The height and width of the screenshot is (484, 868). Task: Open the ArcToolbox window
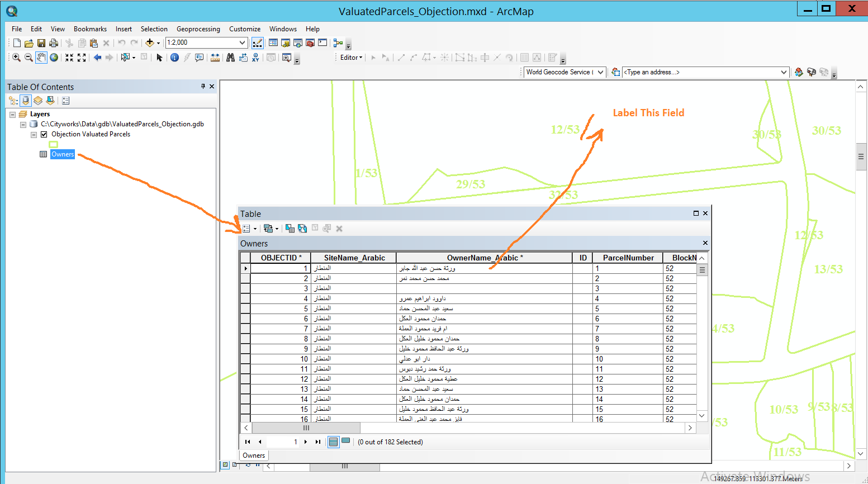tap(310, 43)
